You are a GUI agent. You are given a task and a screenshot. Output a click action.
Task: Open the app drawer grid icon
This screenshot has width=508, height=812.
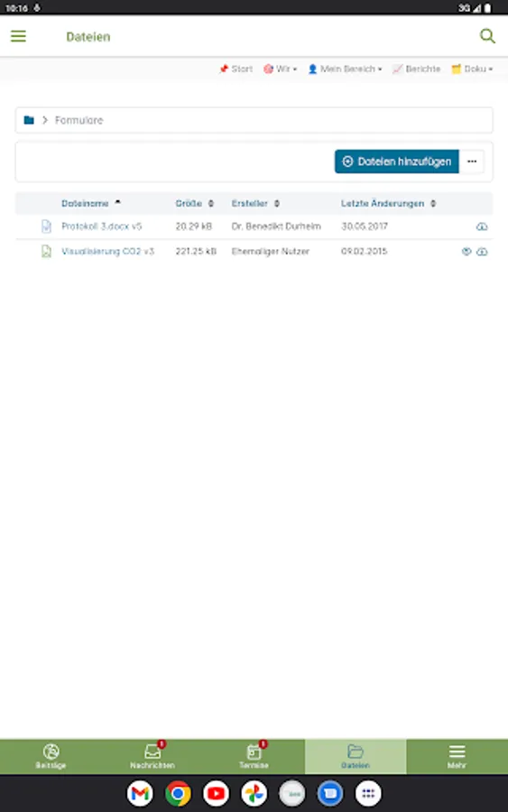coord(368,793)
